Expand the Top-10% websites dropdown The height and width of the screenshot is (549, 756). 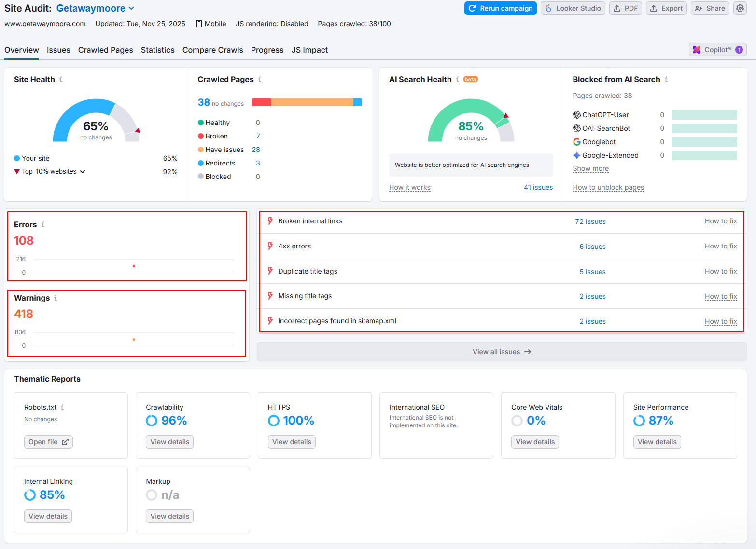(83, 172)
